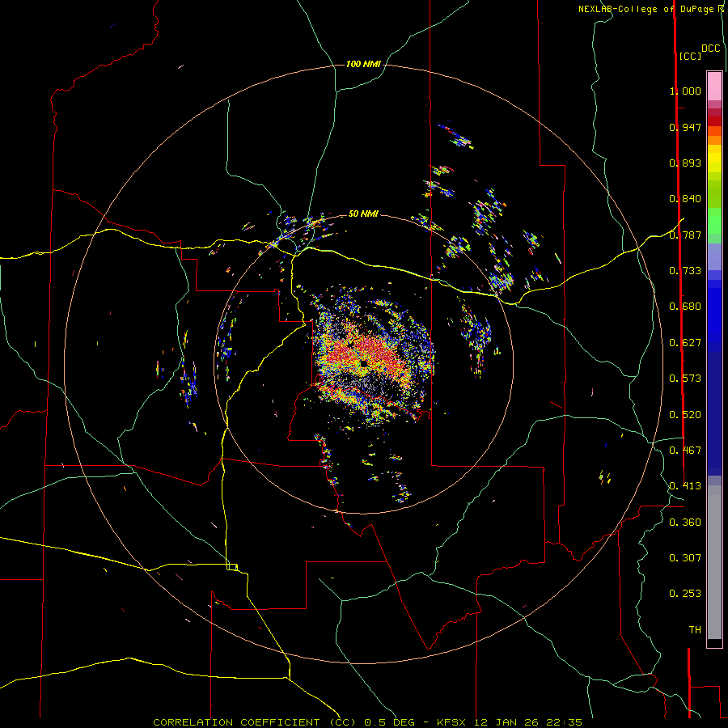
Task: Click the 0.893 legend value
Action: pyautogui.click(x=685, y=163)
